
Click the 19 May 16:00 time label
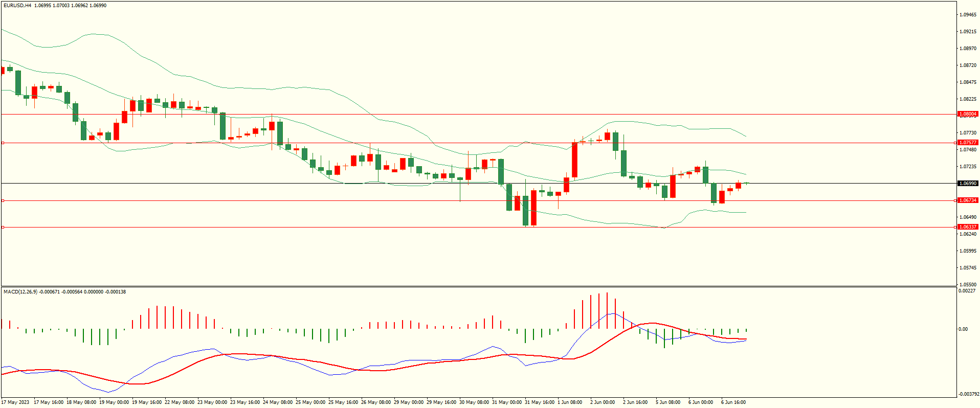[x=147, y=402]
